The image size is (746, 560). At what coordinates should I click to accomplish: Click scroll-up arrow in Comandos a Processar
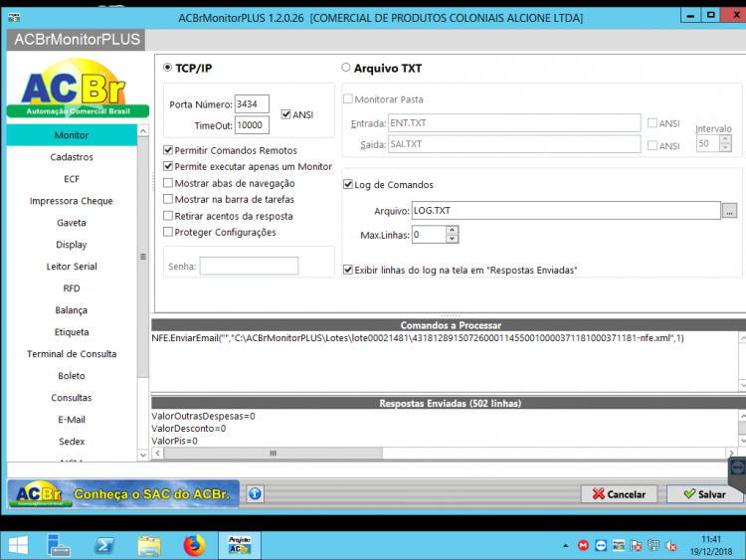(742, 338)
